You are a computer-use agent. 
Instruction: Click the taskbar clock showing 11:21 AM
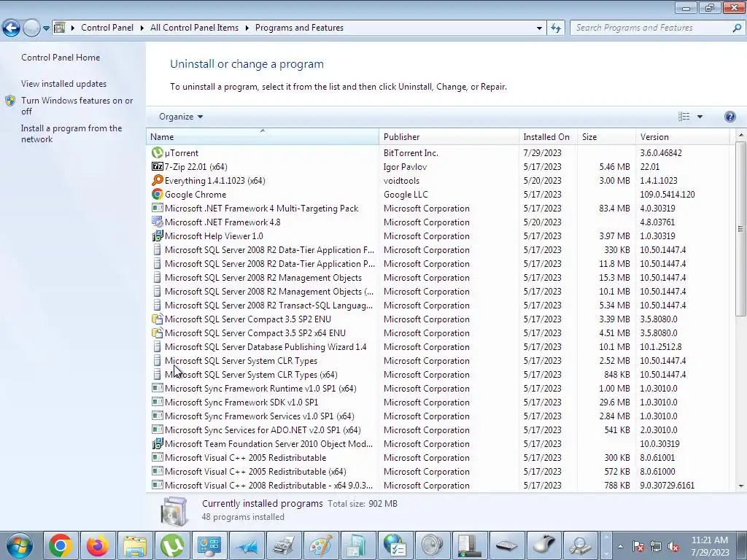pyautogui.click(x=710, y=546)
